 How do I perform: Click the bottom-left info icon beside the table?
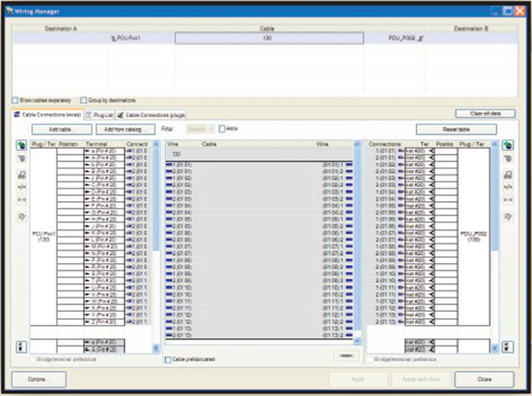click(x=21, y=346)
